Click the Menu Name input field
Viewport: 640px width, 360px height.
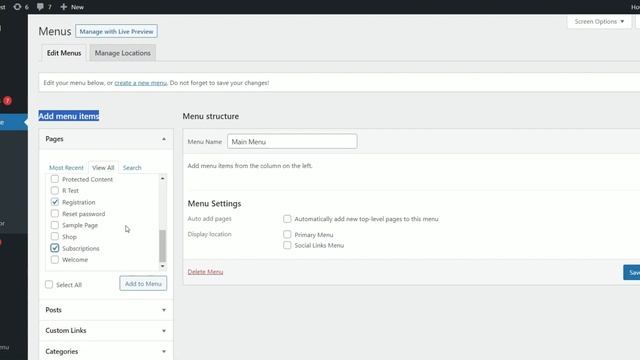292,142
